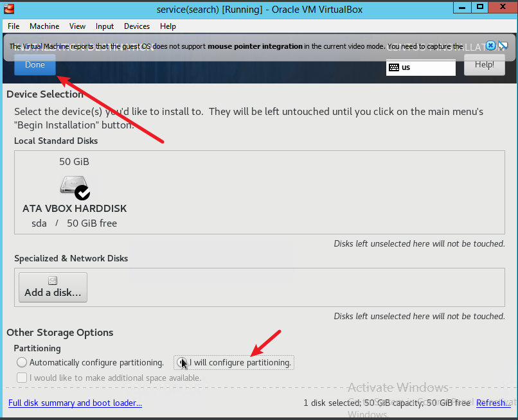Click the Local Standard Disks heading

click(56, 141)
